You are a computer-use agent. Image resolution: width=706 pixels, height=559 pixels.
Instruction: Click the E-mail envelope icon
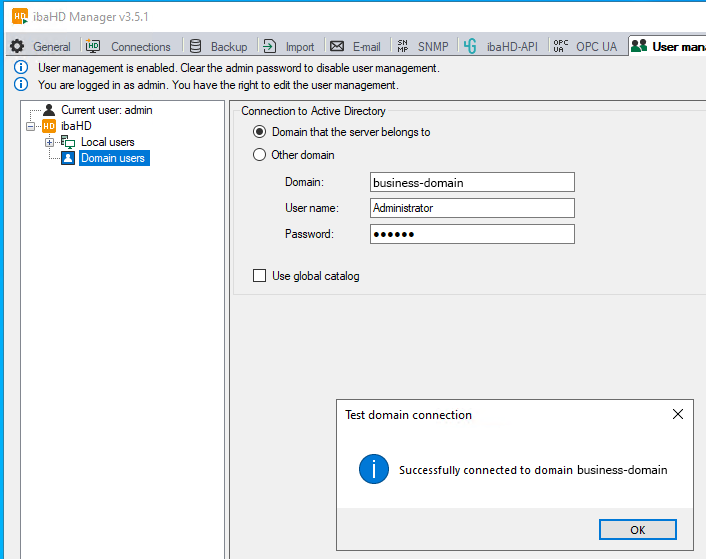337,46
